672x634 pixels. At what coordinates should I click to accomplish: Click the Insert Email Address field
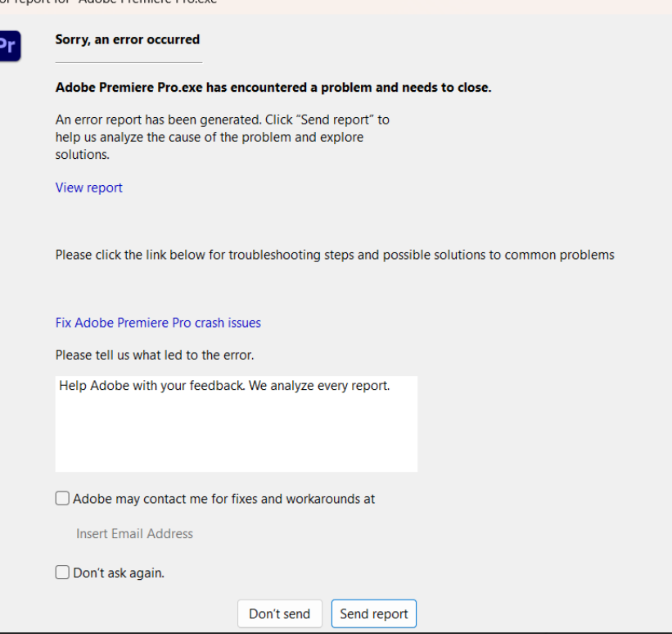coord(134,533)
